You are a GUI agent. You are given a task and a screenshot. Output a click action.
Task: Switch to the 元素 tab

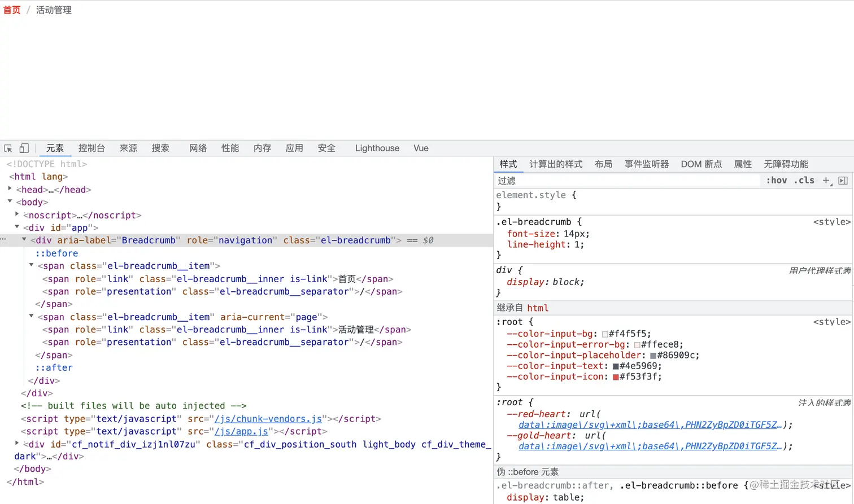(x=55, y=148)
